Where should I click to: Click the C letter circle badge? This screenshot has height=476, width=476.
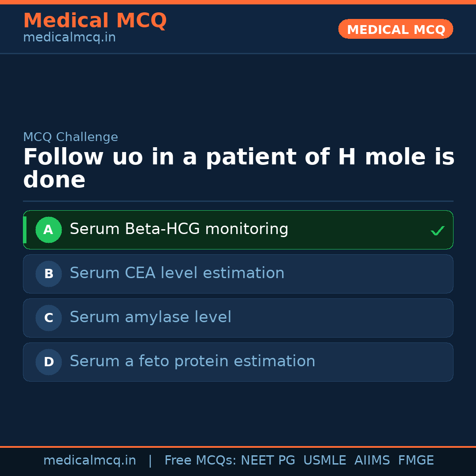48,318
